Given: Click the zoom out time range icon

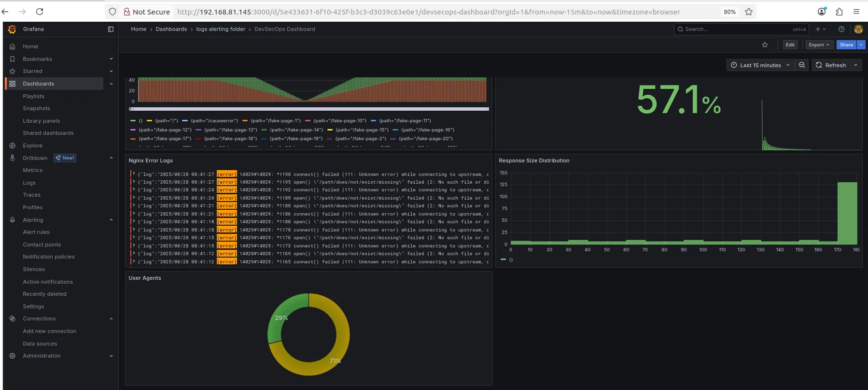Looking at the screenshot, I should pyautogui.click(x=802, y=65).
